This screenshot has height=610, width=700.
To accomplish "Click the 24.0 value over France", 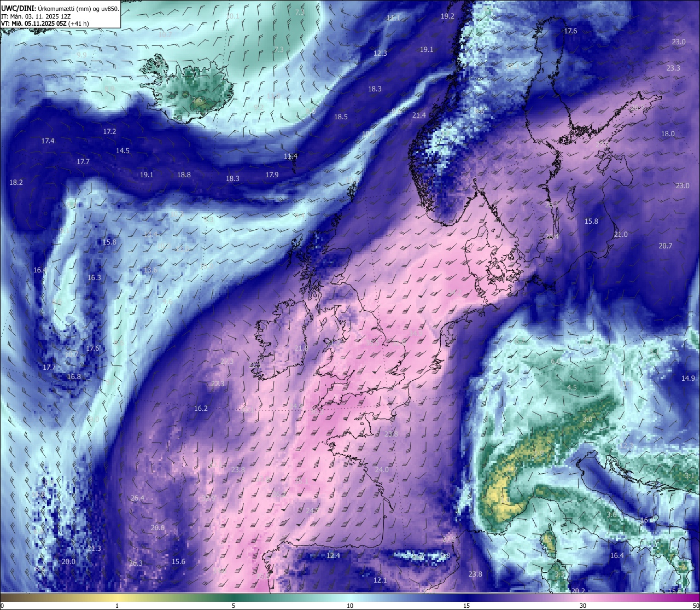I will point(381,470).
